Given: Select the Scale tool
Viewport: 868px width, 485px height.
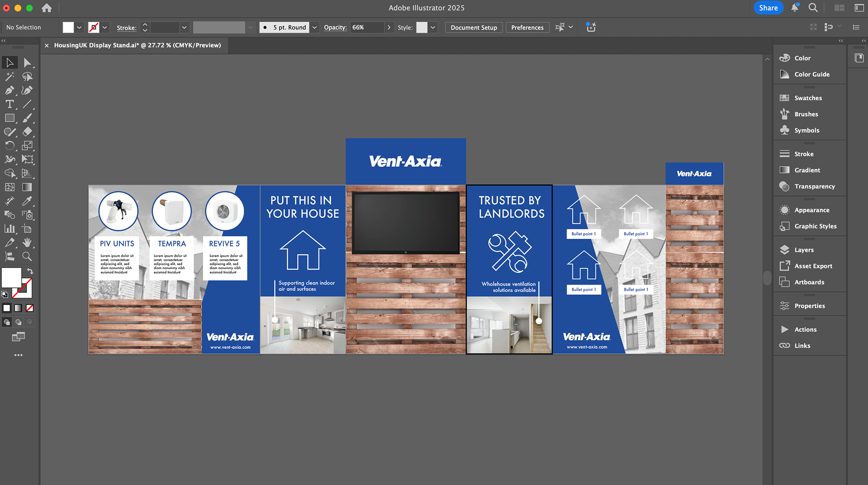Looking at the screenshot, I should click(x=27, y=146).
